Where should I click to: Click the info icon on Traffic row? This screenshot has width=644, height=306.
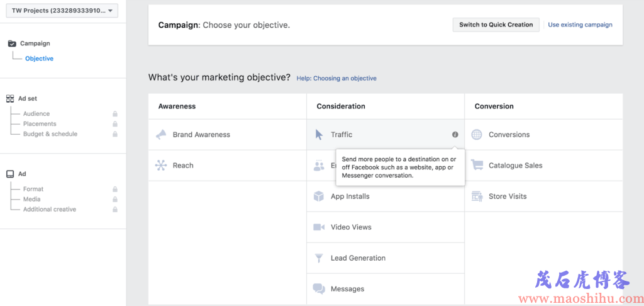[x=455, y=135]
